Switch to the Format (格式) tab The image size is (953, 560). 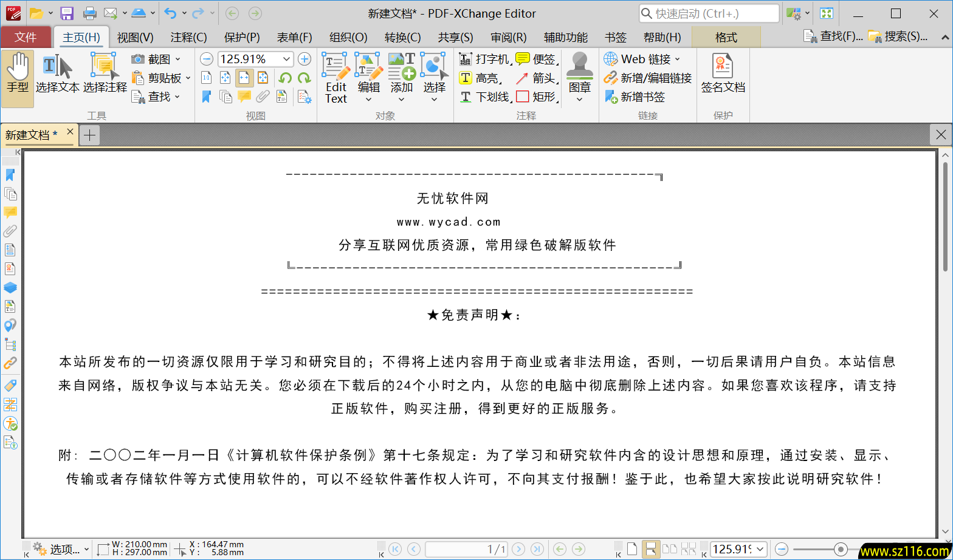click(x=726, y=37)
